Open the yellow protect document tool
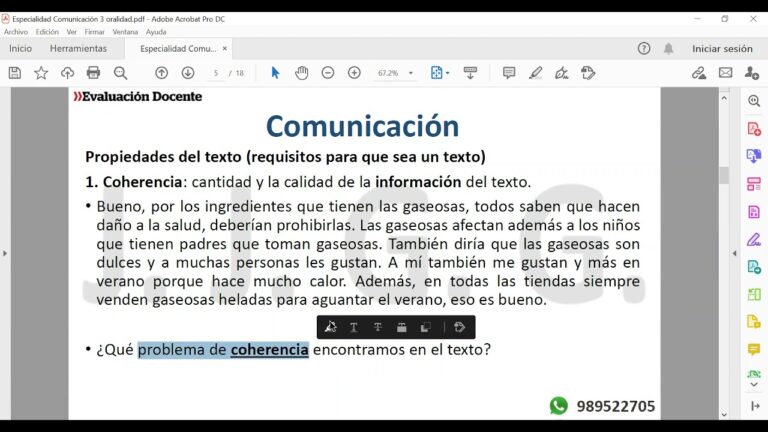Viewport: 768px width, 432px height. [x=754, y=322]
